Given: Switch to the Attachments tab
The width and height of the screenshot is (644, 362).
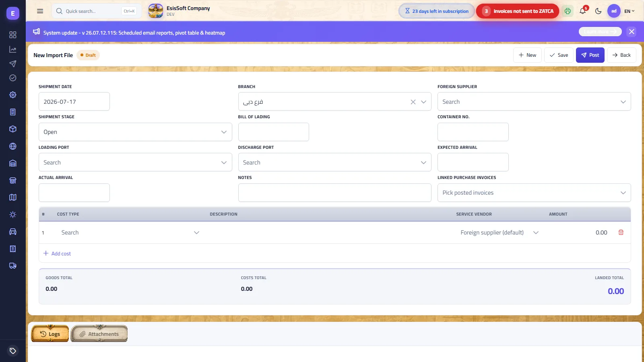Looking at the screenshot, I should (99, 334).
